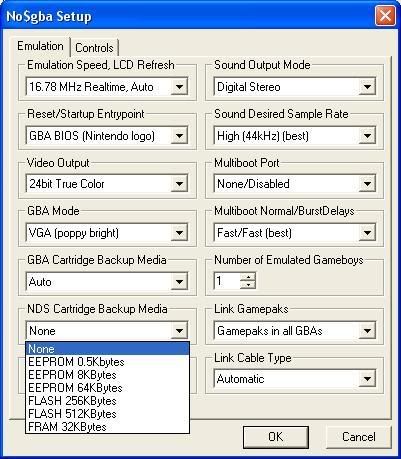Open the Link Cable Type dropdown
This screenshot has height=459, width=401.
tap(367, 379)
